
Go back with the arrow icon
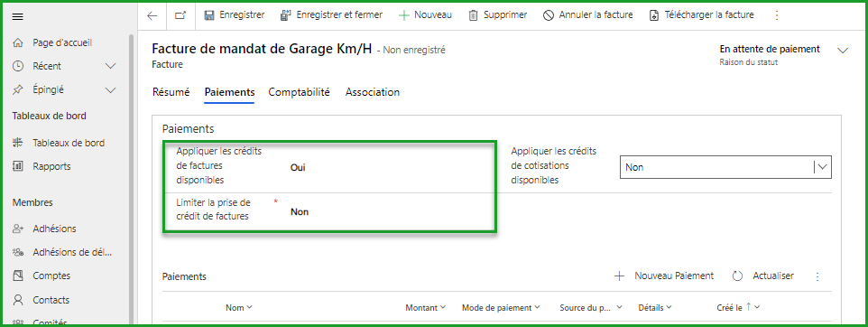click(152, 15)
